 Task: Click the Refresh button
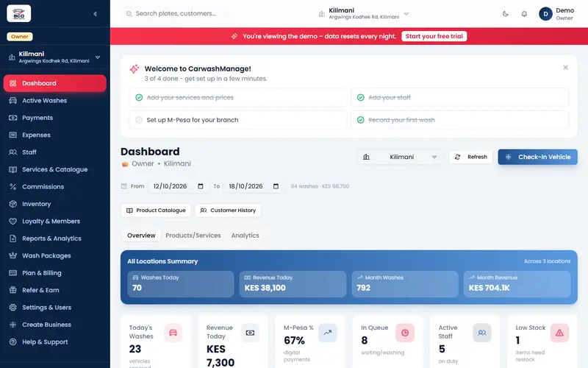click(x=470, y=158)
